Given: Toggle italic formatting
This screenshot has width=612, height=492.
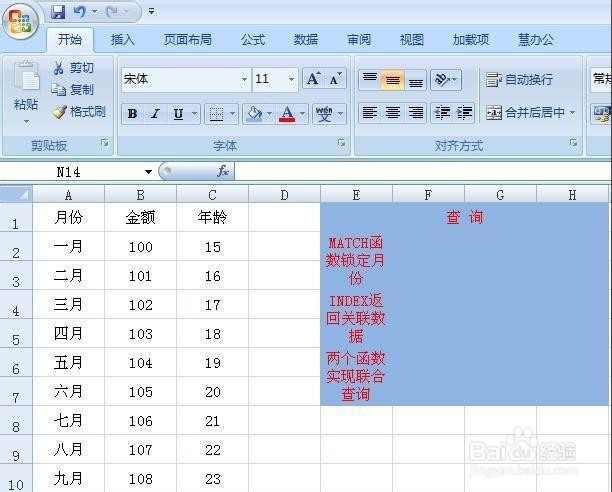Looking at the screenshot, I should [x=155, y=114].
